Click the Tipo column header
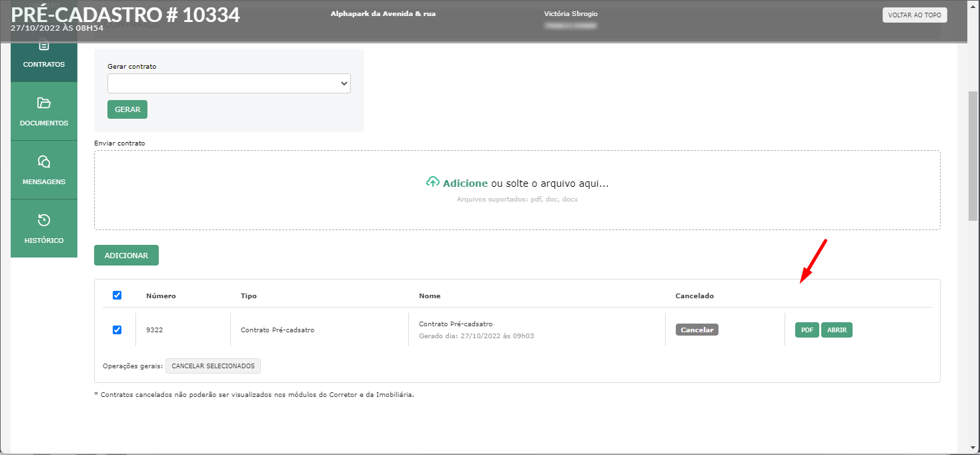The height and width of the screenshot is (455, 980). point(249,296)
